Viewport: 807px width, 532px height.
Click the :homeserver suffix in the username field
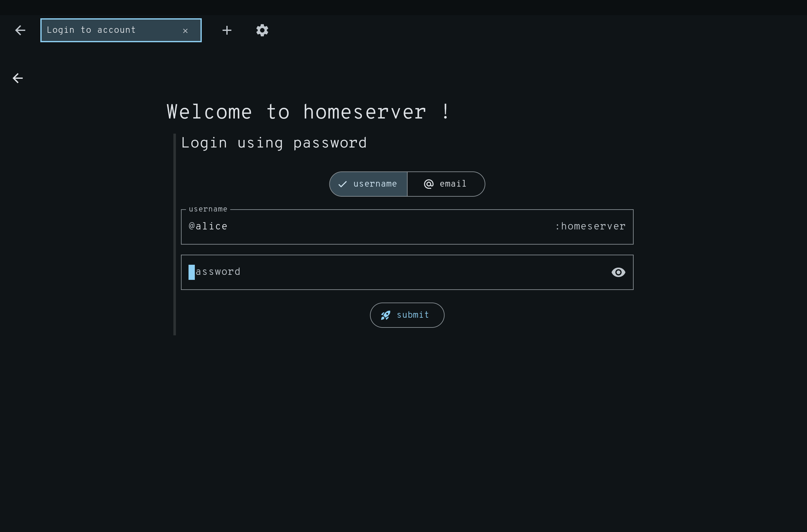coord(590,226)
